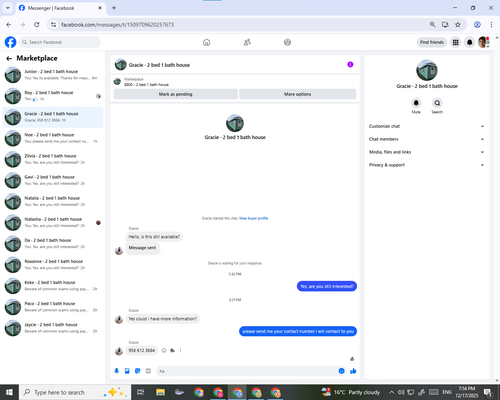This screenshot has height=400, width=500.
Task: Go to the Home feed icon
Action: pyautogui.click(x=207, y=42)
